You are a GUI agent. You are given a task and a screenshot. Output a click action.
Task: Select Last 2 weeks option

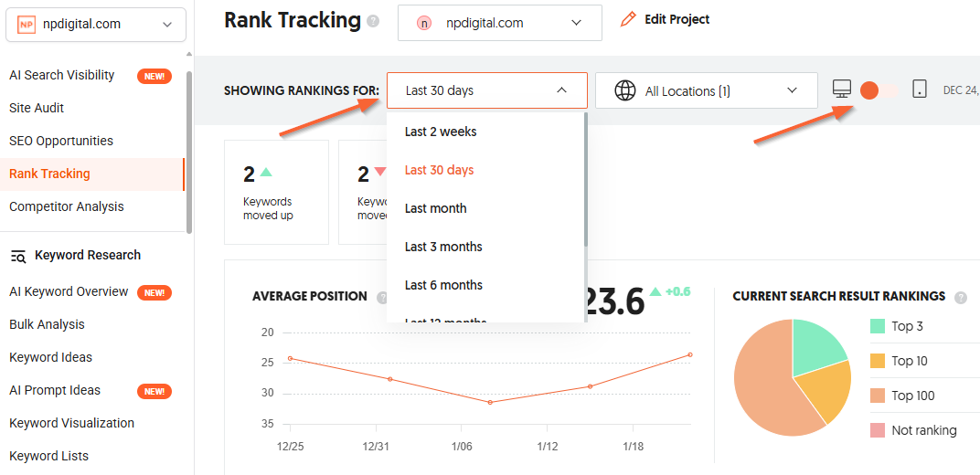pos(441,132)
